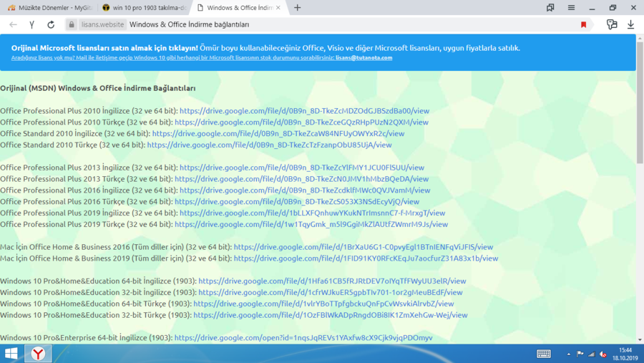
Task: Open Windows 10 Pro&Home&Education 64-bit İngilizce link
Action: pyautogui.click(x=332, y=281)
